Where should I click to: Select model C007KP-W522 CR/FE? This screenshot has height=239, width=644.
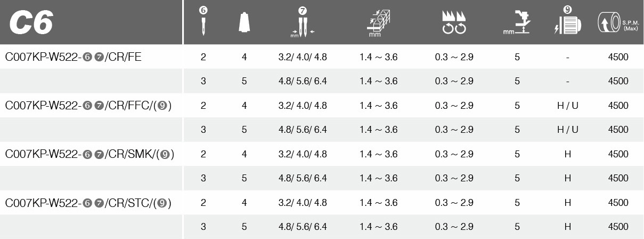pos(74,57)
